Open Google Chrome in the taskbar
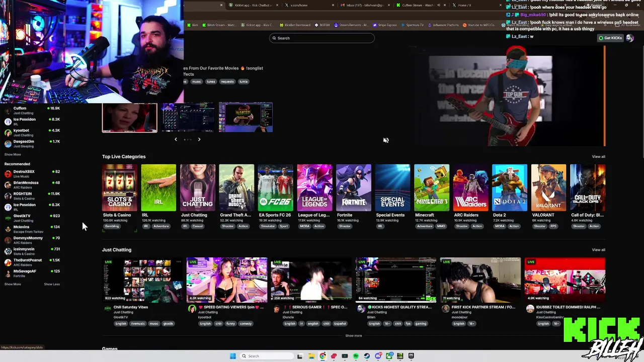Screen dimensions: 644x362 (323, 356)
